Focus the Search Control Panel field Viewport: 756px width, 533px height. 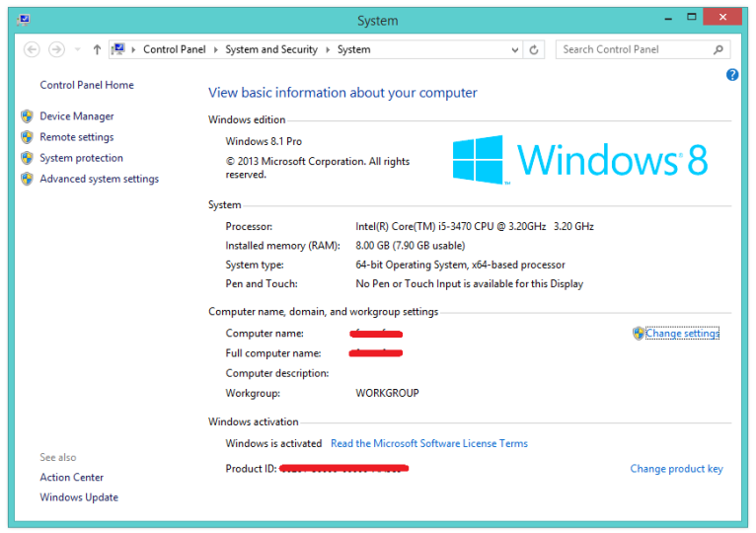[x=643, y=49]
